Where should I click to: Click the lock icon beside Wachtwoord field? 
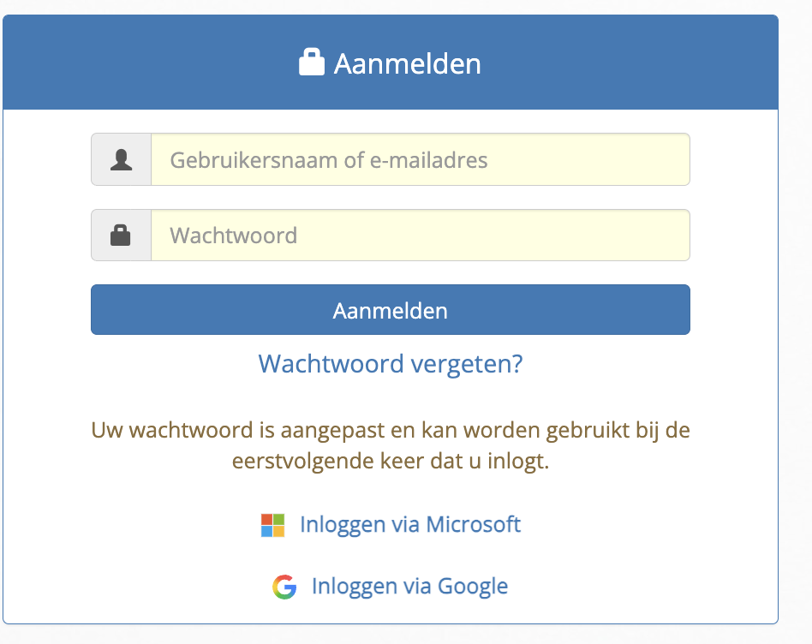pos(121,236)
